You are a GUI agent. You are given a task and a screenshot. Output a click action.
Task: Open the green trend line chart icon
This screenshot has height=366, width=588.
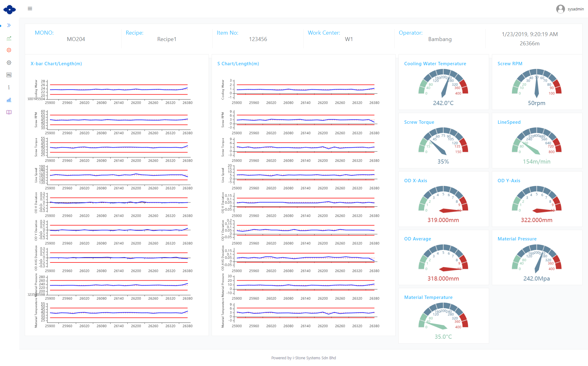[x=9, y=38]
